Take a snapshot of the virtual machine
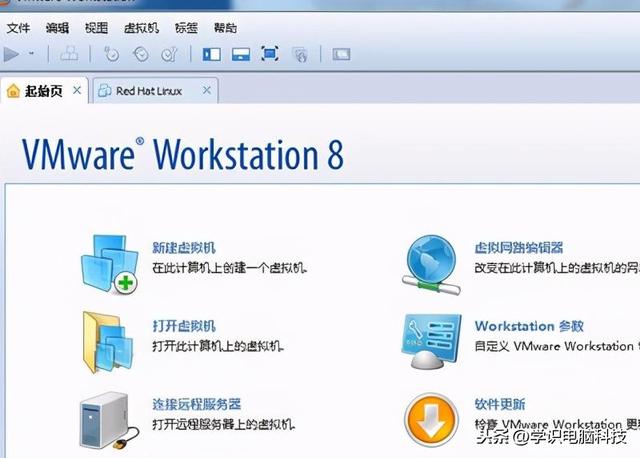Viewport: 640px width, 458px height. pyautogui.click(x=111, y=54)
